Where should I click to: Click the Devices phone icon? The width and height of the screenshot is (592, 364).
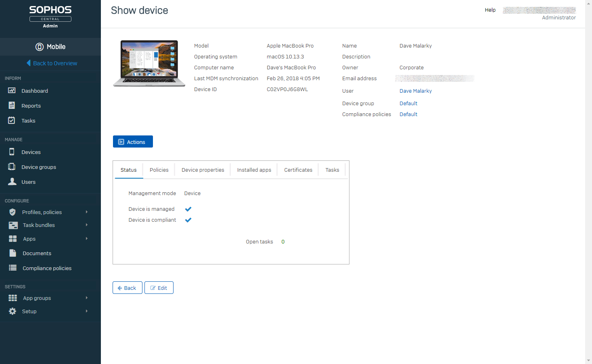[12, 152]
